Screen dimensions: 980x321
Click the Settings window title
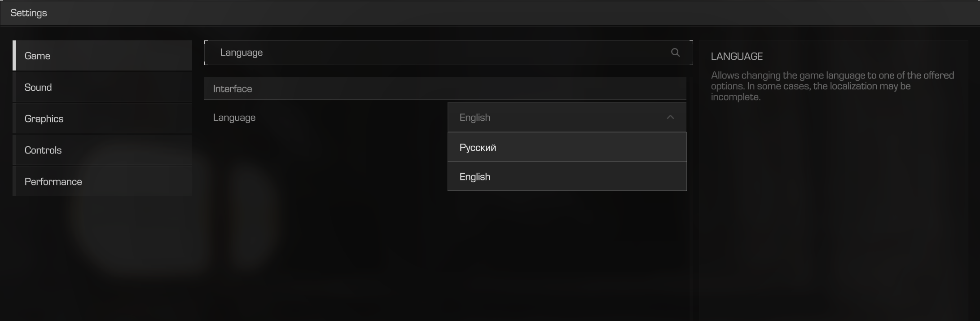29,13
